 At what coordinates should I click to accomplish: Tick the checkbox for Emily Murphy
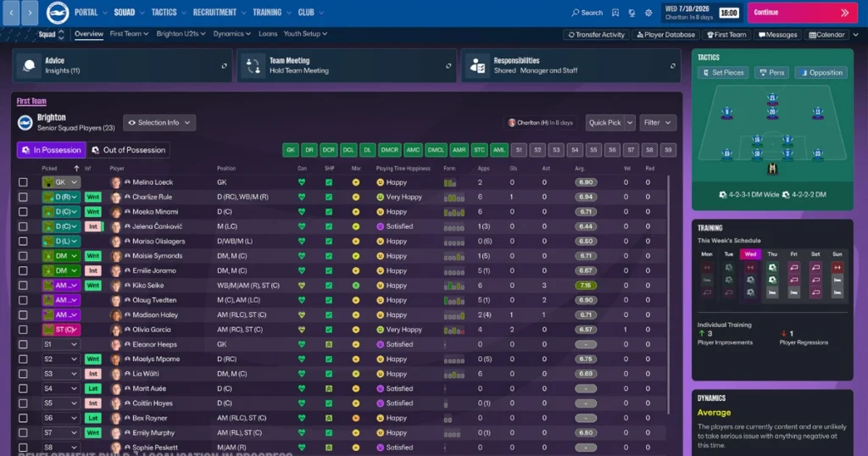[x=23, y=433]
